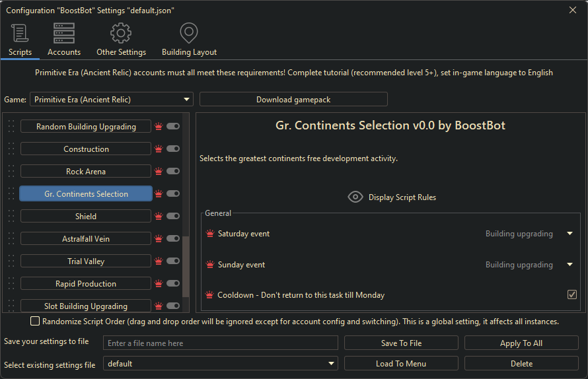588x379 pixels.
Task: Uncheck the Cooldown till Monday checkbox
Action: pos(572,295)
